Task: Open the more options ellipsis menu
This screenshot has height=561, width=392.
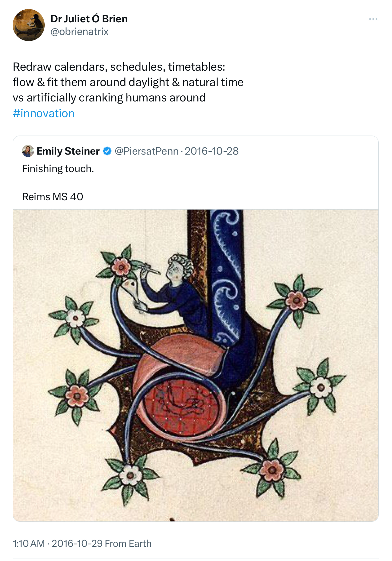Action: point(373,19)
